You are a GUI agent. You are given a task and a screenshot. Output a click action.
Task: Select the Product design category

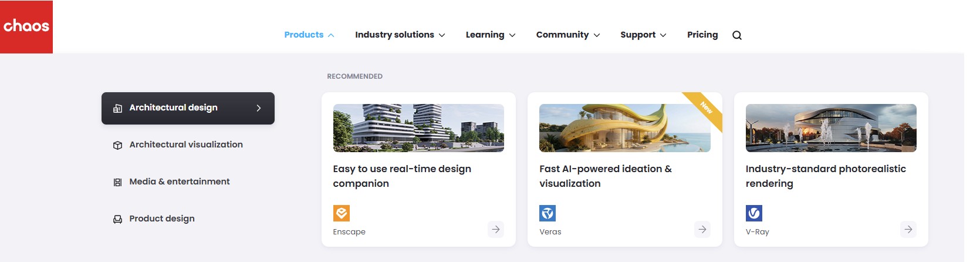[x=161, y=219]
